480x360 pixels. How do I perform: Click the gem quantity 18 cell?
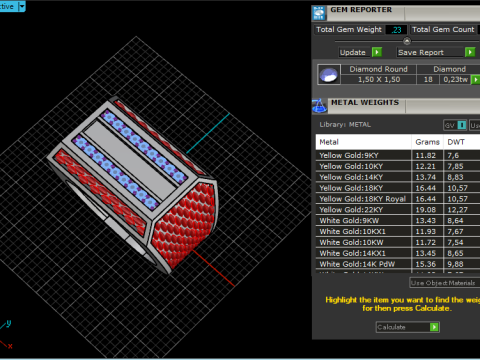point(428,79)
